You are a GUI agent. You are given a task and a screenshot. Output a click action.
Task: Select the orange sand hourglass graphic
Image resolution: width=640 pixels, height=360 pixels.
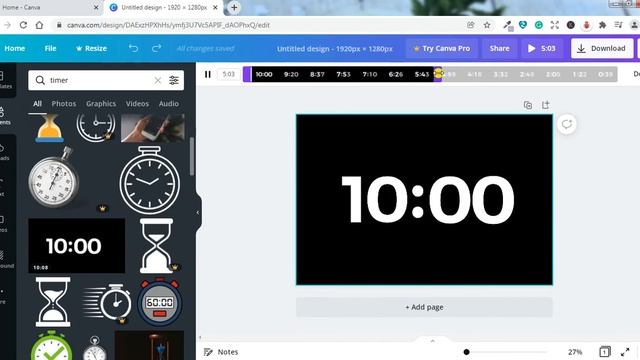point(49,128)
